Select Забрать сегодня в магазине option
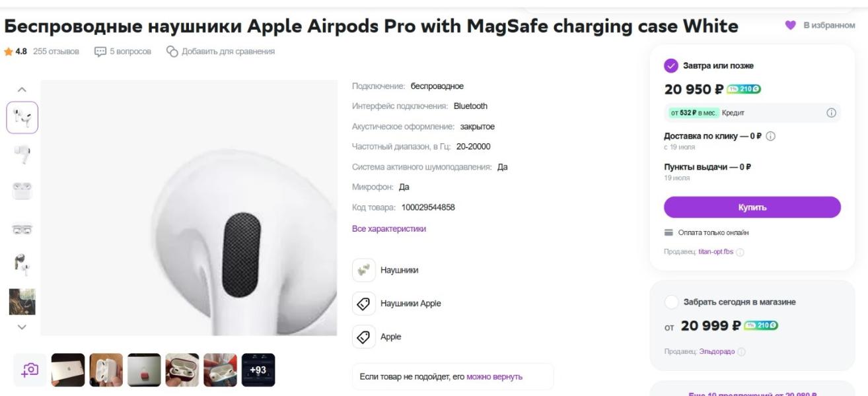 point(671,302)
